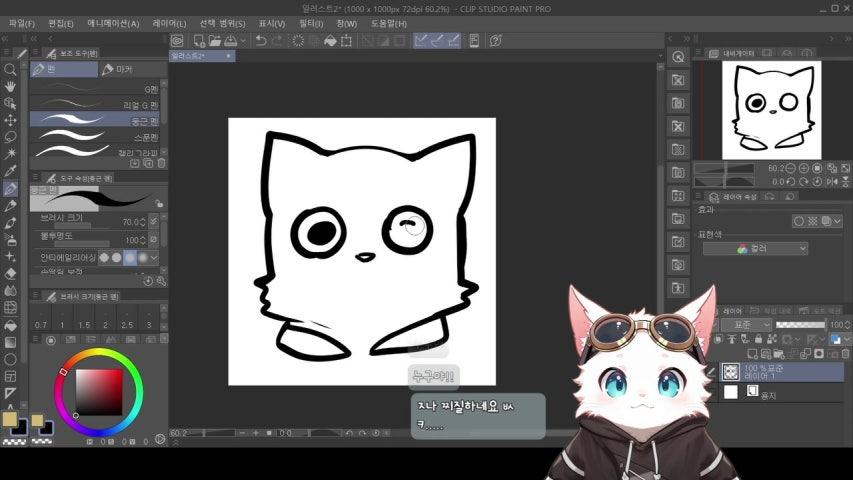Select the Eraser tool
The image size is (853, 480).
[10, 273]
